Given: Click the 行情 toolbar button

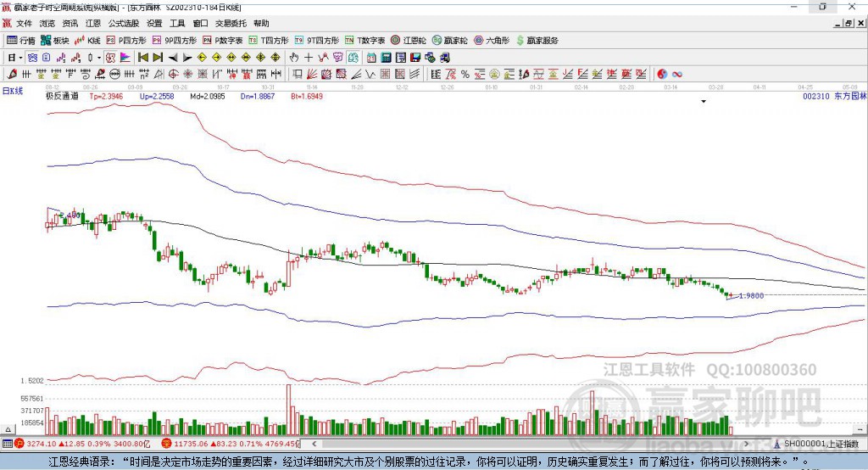Looking at the screenshot, I should point(21,41).
